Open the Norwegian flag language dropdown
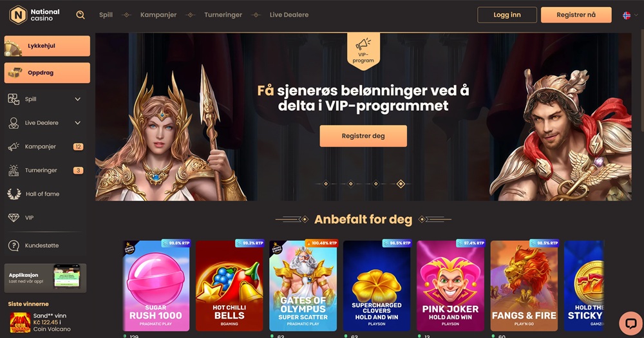Image resolution: width=644 pixels, height=338 pixels. click(630, 15)
